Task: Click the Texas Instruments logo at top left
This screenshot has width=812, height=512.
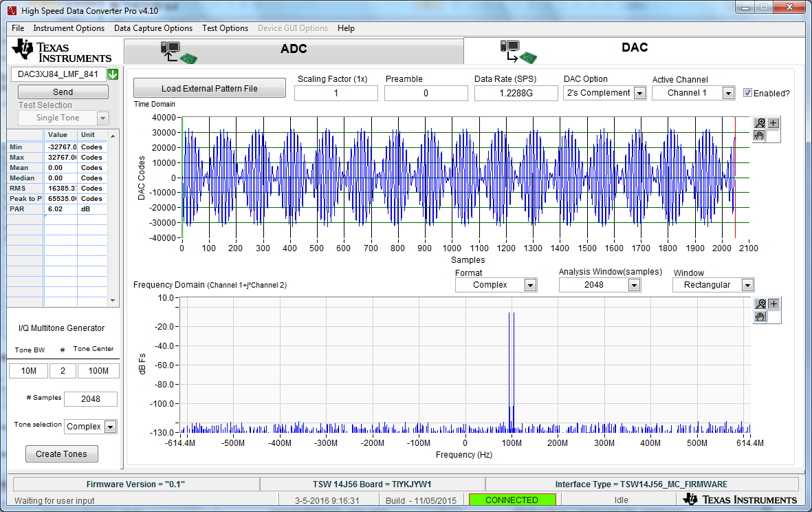Action: [x=62, y=51]
